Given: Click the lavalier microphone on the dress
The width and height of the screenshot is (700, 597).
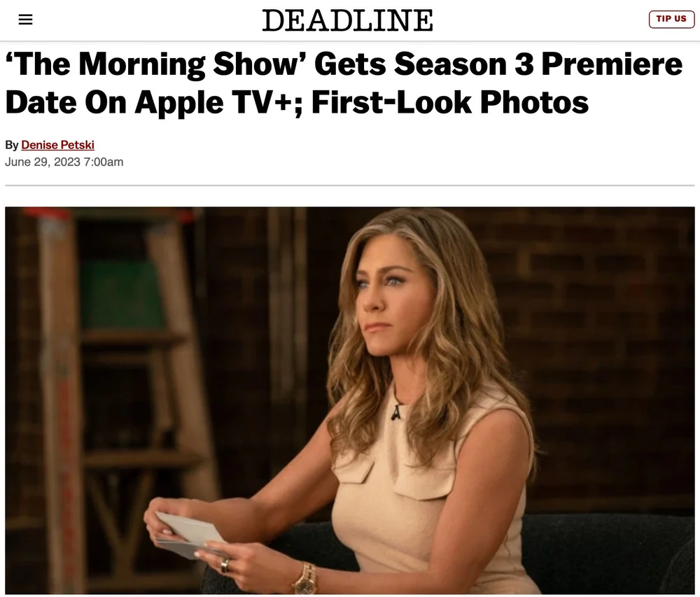Looking at the screenshot, I should click(396, 412).
